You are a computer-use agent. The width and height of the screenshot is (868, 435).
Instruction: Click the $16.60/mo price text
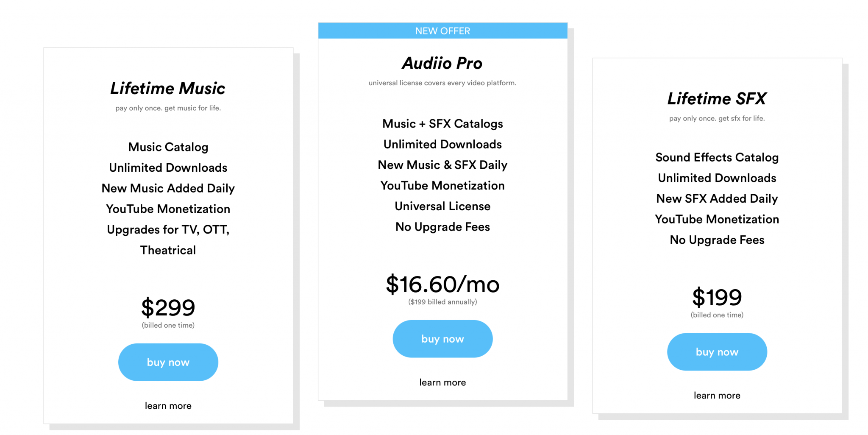[442, 284]
